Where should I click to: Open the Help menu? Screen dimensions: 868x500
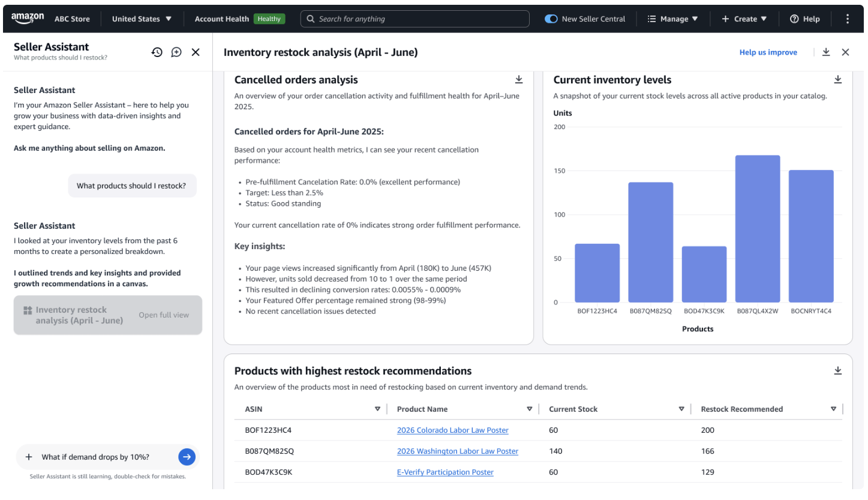tap(805, 19)
